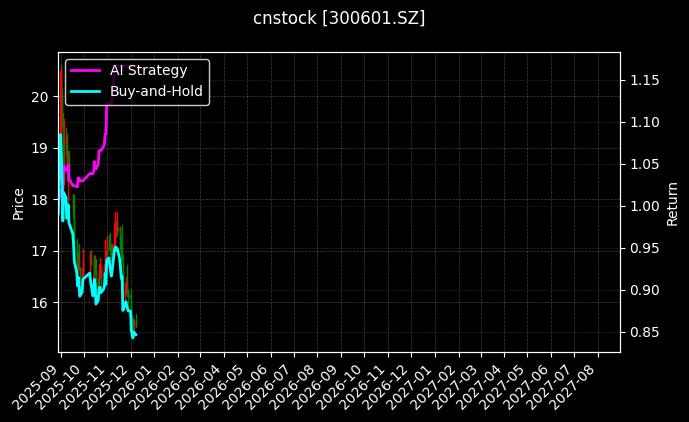Viewport: 689px width, 422px height.
Task: Click the 1.00 tick on Return axis
Action: tap(645, 206)
